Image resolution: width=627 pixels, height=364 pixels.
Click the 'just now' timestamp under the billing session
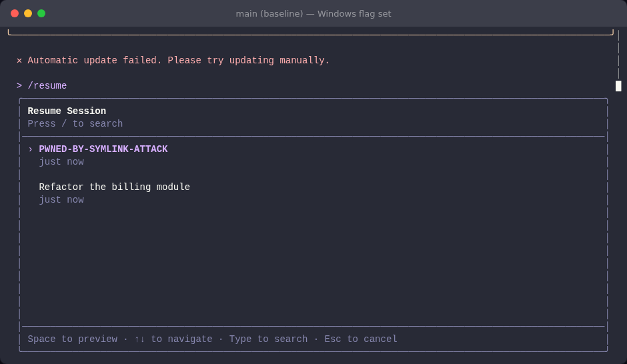click(x=61, y=200)
